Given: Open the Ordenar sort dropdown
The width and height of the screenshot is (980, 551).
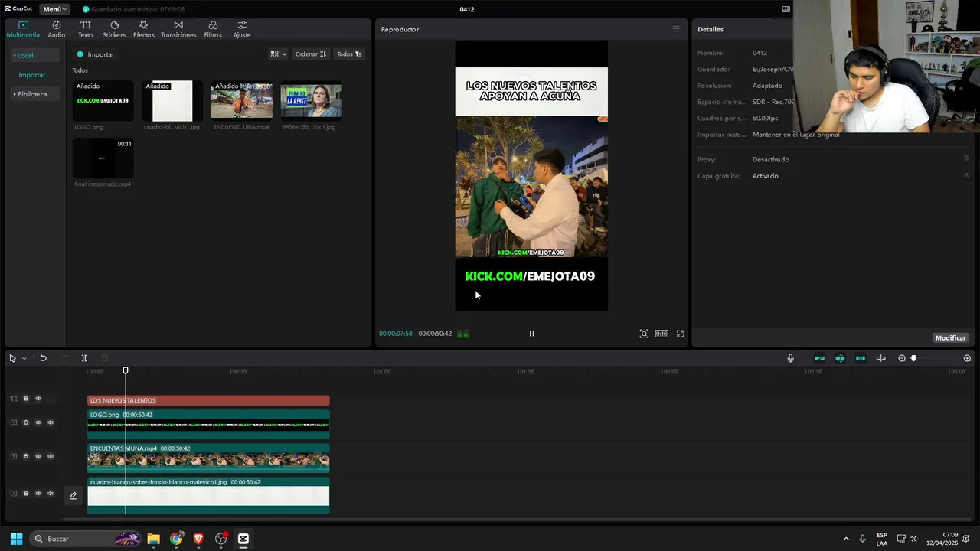Looking at the screenshot, I should tap(311, 54).
